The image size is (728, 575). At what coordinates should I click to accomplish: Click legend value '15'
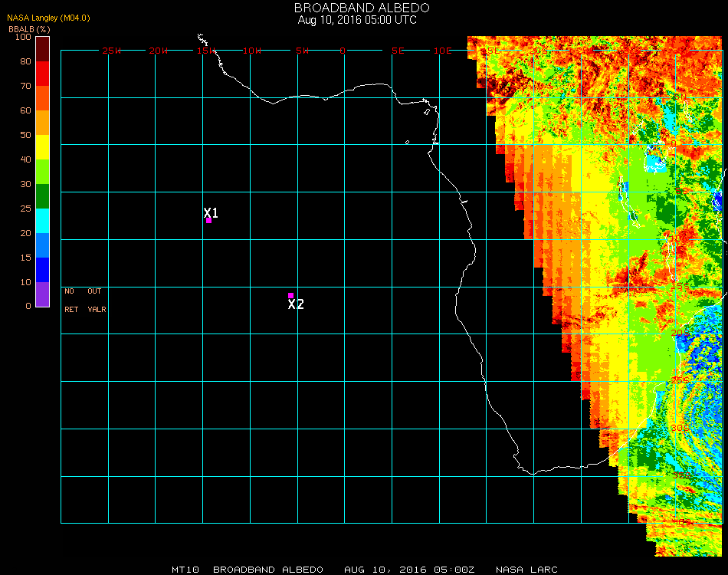point(25,258)
